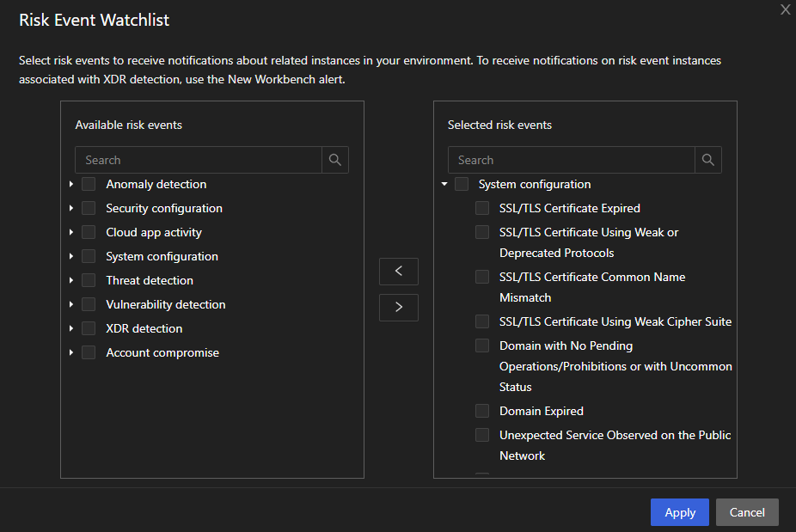
Task: Select Vulnerability detection tree item
Action: 165,304
